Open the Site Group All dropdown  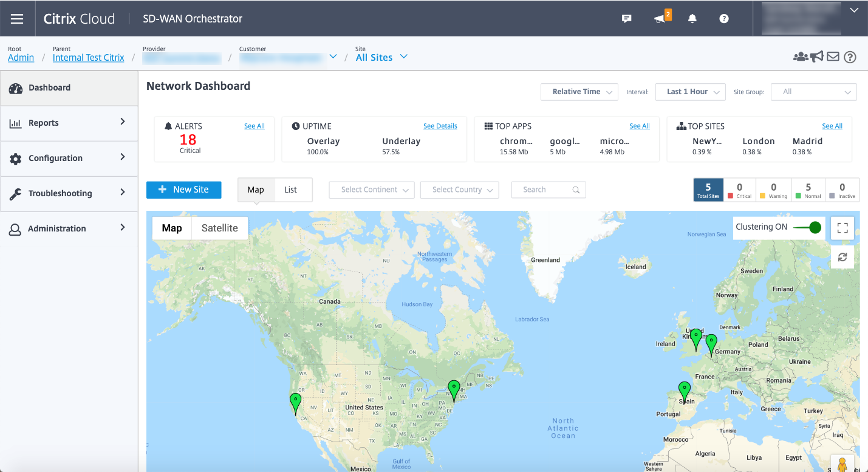click(x=814, y=92)
